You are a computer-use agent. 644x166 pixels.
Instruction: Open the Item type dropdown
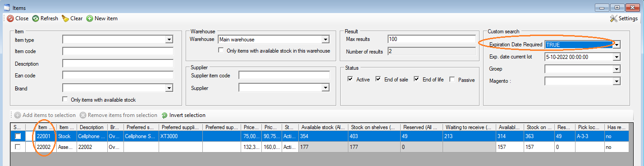[169, 40]
